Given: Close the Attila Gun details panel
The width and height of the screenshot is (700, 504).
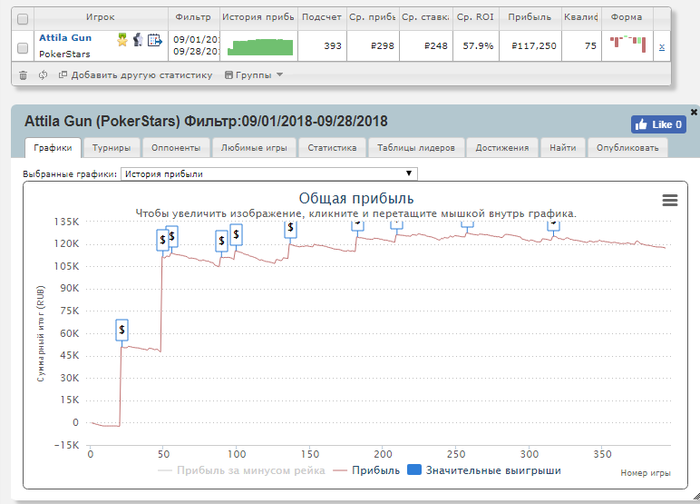Looking at the screenshot, I should click(x=694, y=112).
